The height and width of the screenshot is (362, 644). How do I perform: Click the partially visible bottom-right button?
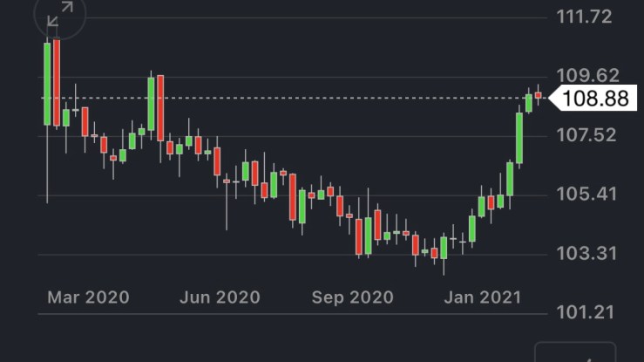[x=574, y=352]
